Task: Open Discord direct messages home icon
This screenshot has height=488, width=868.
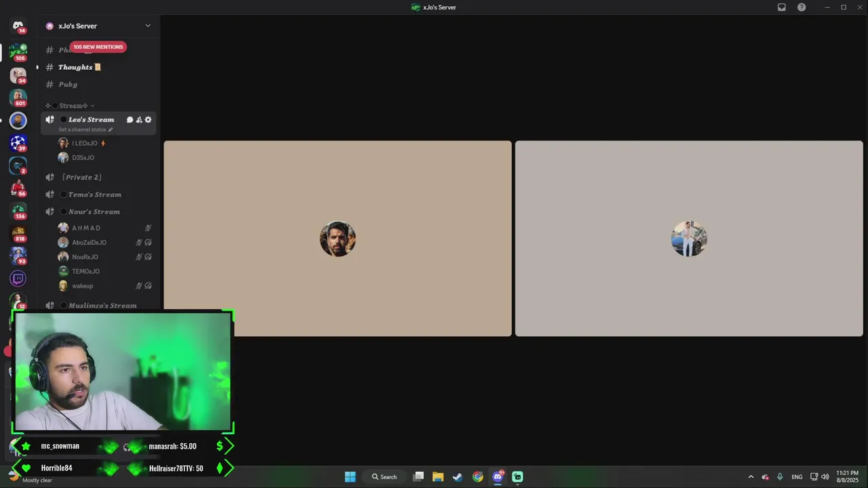Action: pos(18,26)
